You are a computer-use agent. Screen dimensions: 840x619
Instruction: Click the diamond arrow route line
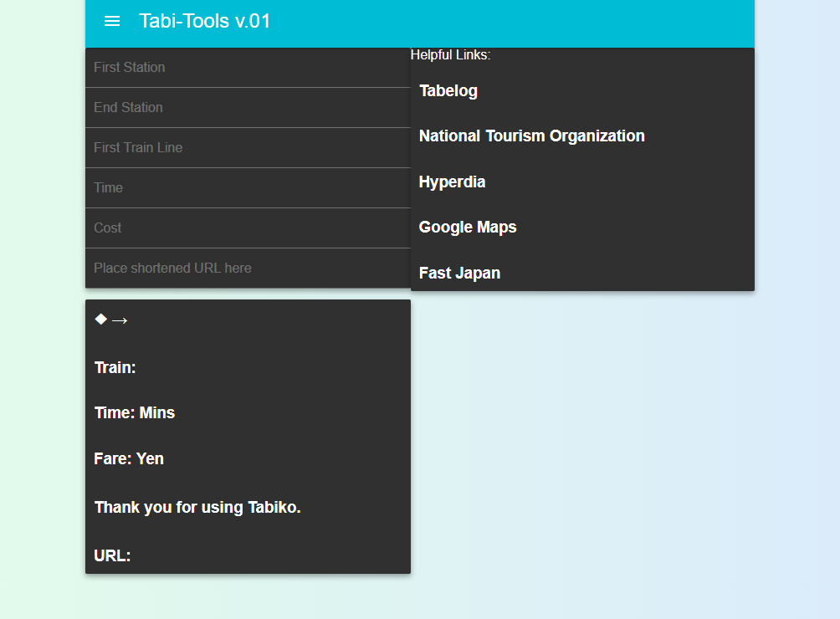[x=111, y=320]
